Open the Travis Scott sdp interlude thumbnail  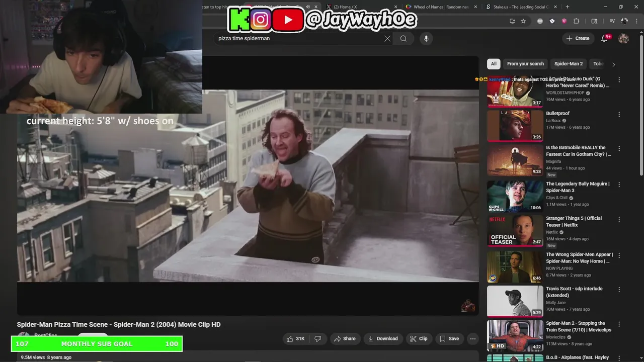coord(515,301)
